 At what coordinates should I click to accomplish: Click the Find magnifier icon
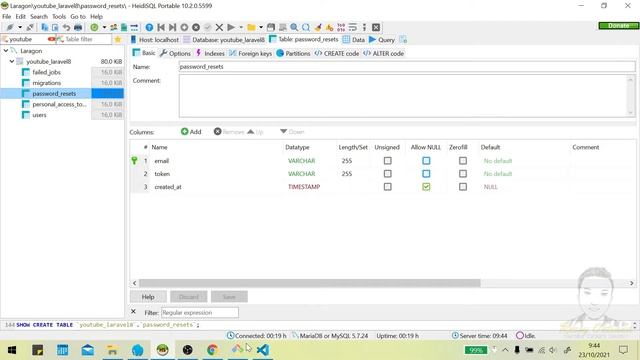tap(294, 27)
